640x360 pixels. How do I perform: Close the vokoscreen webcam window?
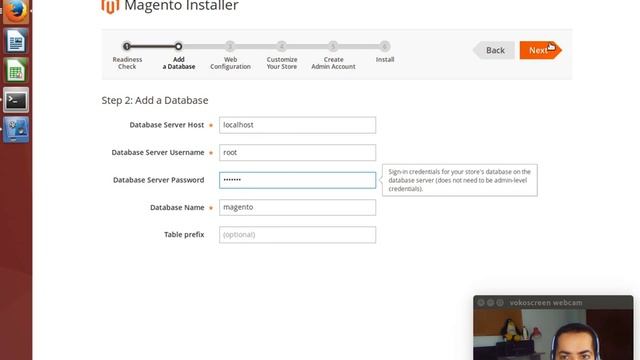point(481,302)
